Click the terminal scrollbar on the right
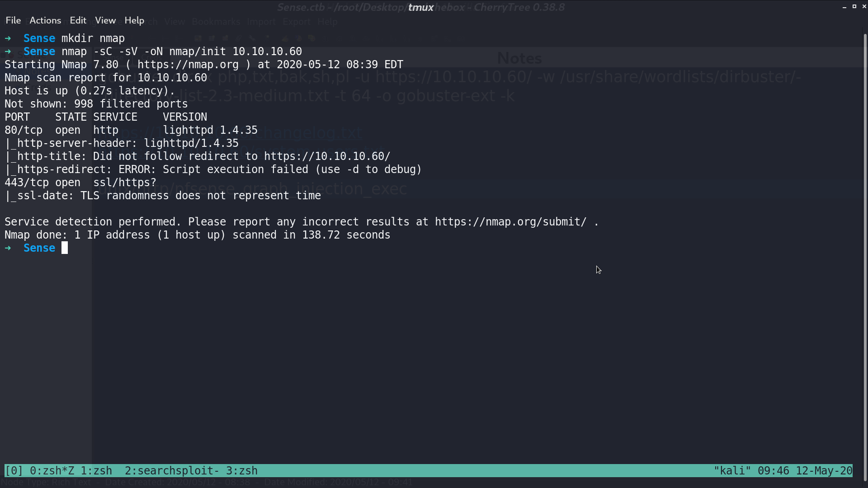The image size is (868, 488). (865, 258)
